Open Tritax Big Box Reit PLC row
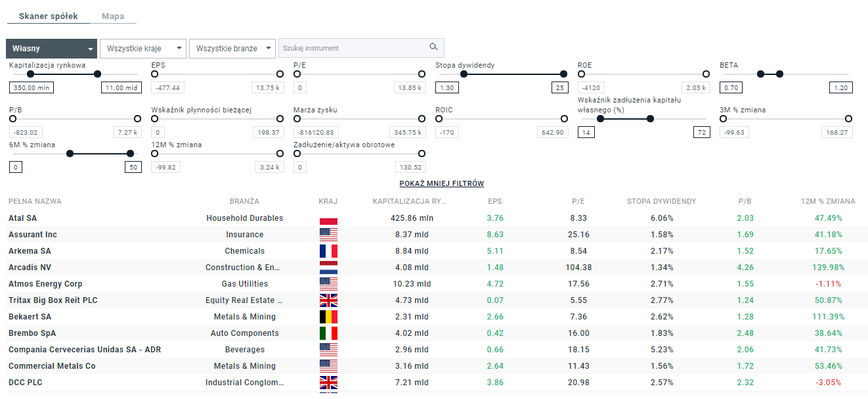 (x=437, y=300)
